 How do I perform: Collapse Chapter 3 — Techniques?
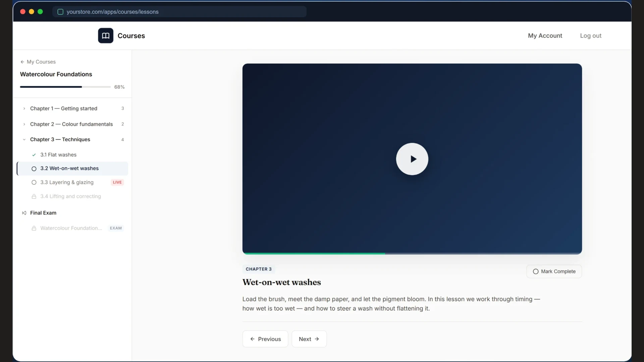(x=72, y=139)
